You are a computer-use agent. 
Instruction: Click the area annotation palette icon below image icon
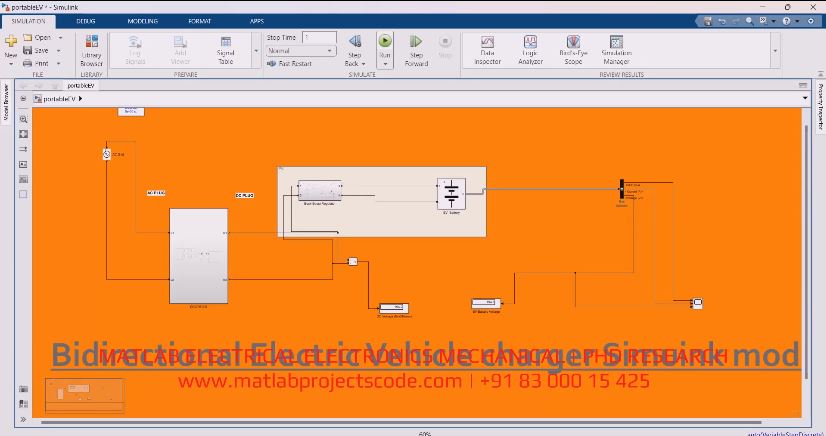[x=23, y=179]
